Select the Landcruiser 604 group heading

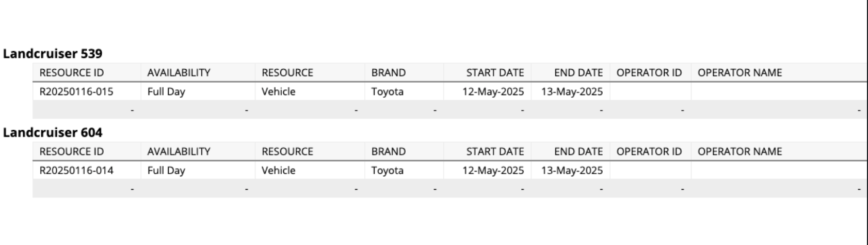click(53, 133)
